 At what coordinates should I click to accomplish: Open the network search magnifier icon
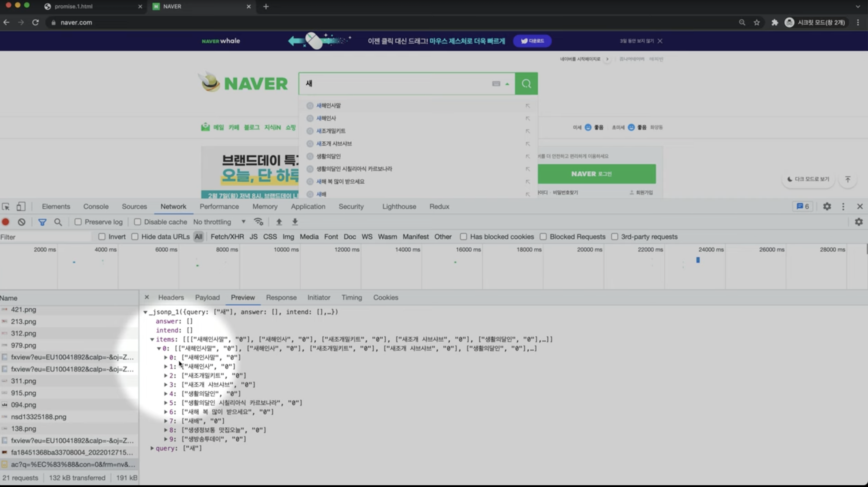(x=58, y=222)
